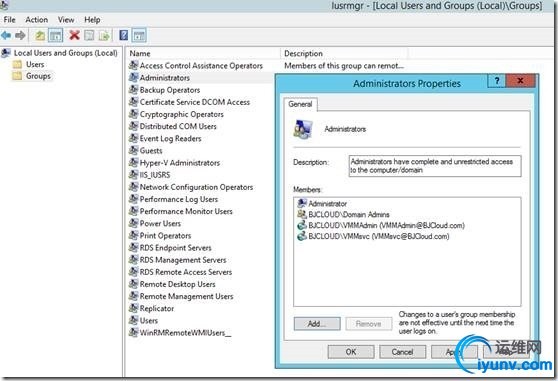Click the Remove button under the Members list
Viewport: 558px width, 381px height.
point(369,324)
